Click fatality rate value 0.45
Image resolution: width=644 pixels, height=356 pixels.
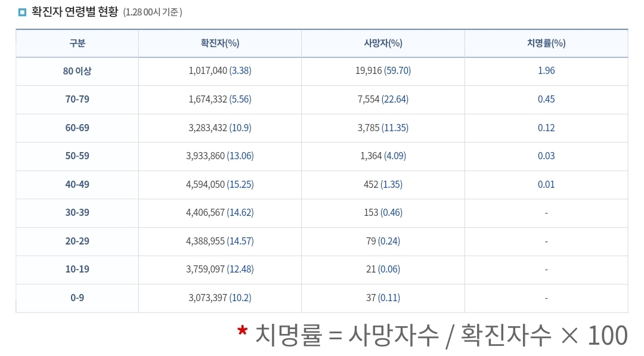click(x=546, y=100)
